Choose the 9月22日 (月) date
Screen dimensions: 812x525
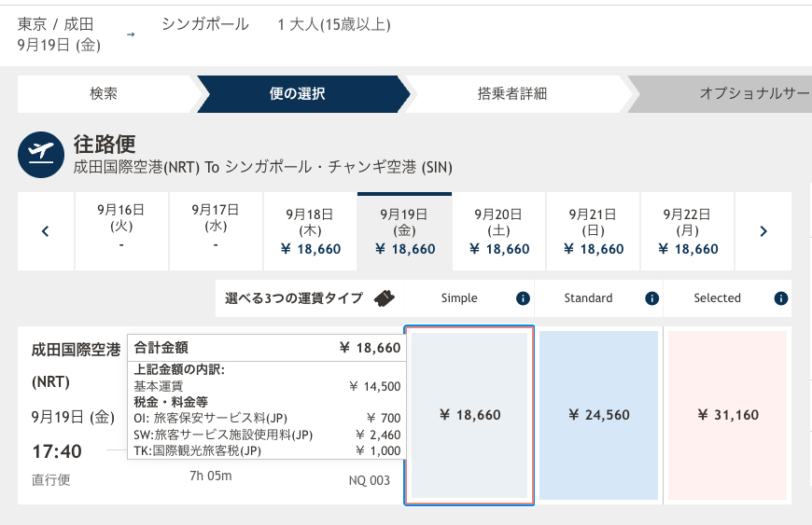(688, 231)
